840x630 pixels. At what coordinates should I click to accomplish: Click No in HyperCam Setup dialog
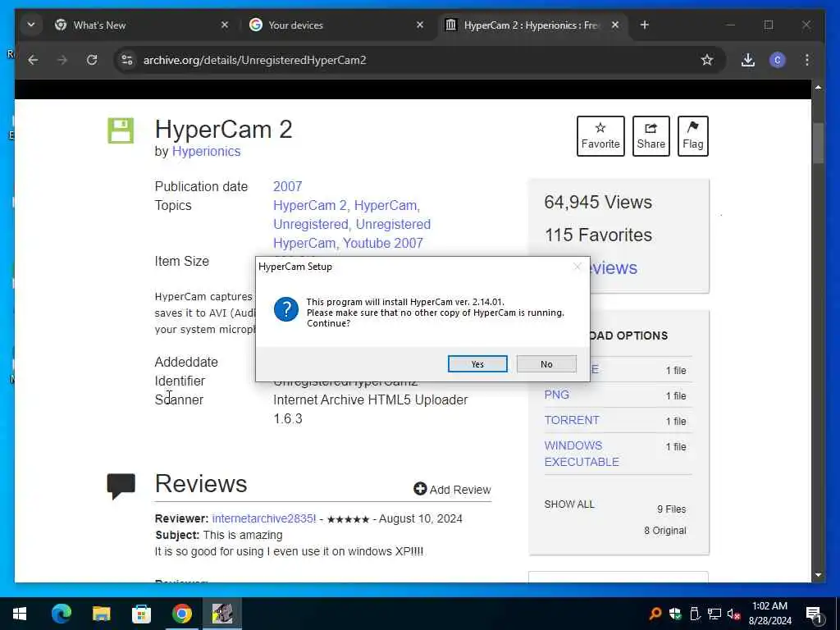coord(546,363)
